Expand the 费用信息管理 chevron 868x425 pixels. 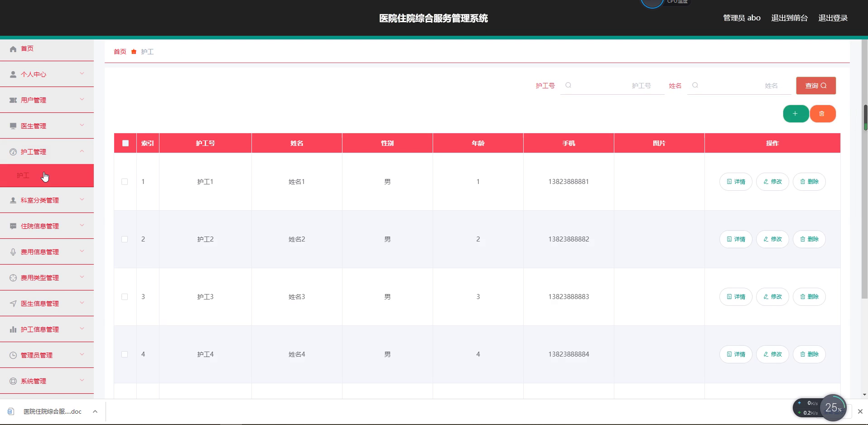click(82, 251)
